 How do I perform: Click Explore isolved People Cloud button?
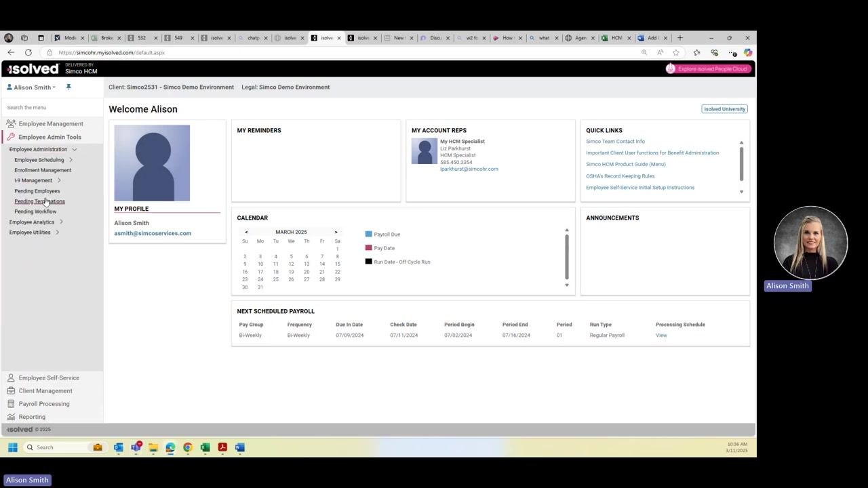[709, 68]
